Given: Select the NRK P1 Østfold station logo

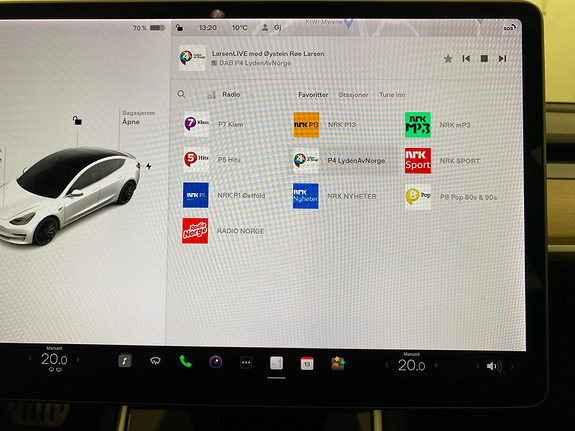Looking at the screenshot, I should (x=195, y=195).
